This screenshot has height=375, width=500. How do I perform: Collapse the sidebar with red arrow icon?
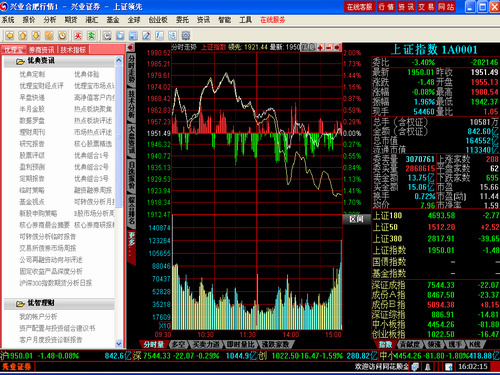[131, 48]
